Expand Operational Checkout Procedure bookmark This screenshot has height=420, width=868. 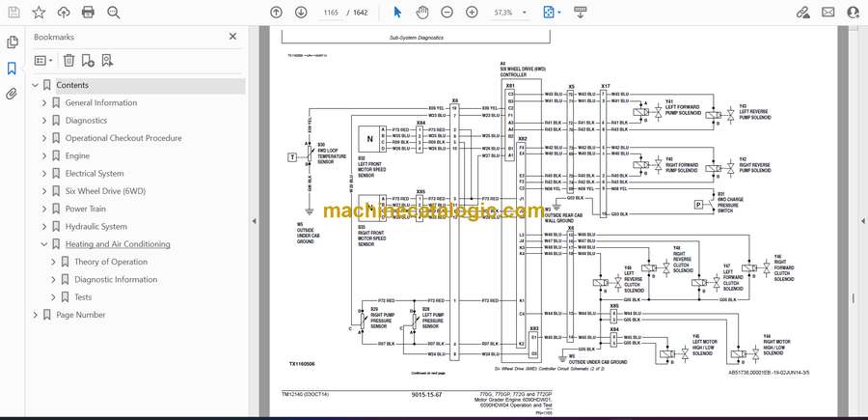(44, 138)
